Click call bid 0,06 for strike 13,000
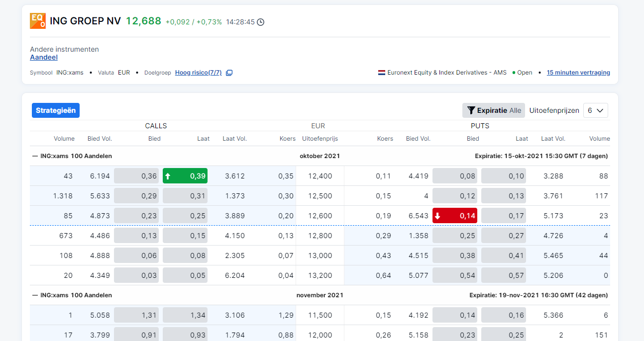This screenshot has height=341, width=644. (136, 256)
